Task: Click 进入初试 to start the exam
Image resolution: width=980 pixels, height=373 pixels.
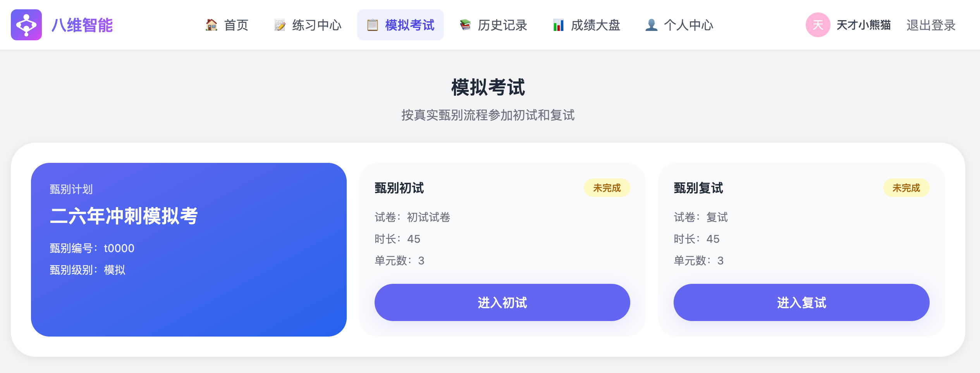Action: [x=502, y=302]
